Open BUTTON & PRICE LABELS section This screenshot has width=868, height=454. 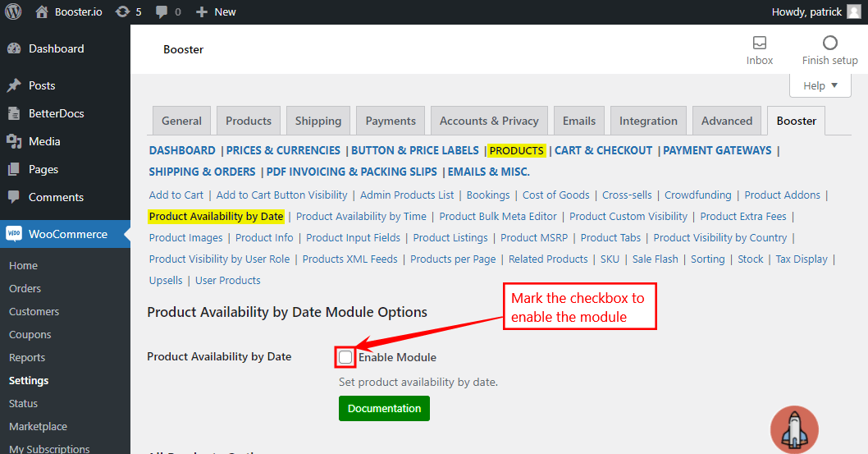tap(414, 150)
